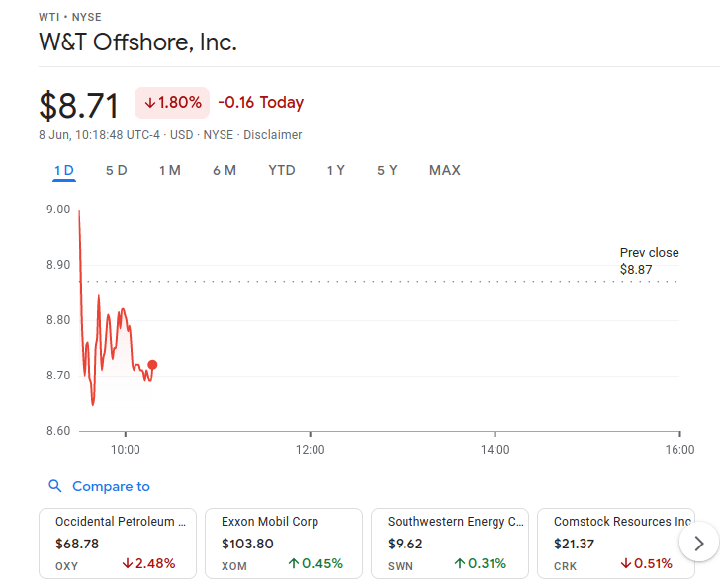Image resolution: width=720 pixels, height=588 pixels.
Task: Select the 1 Y time range
Action: point(335,171)
